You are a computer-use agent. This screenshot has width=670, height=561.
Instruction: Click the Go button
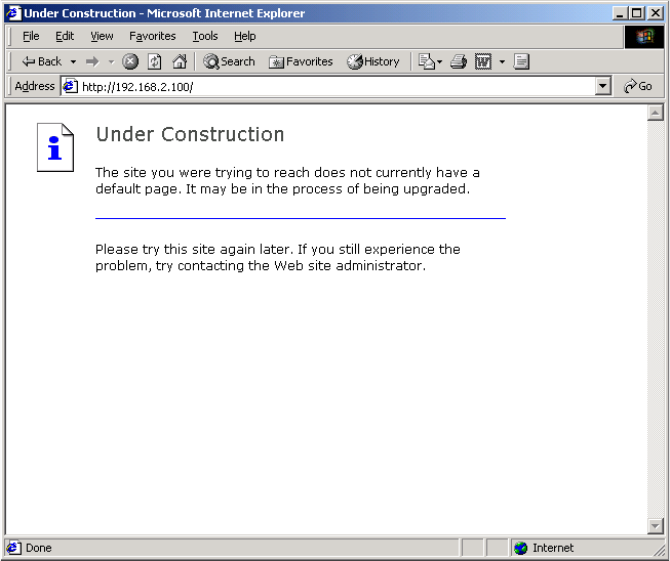tap(638, 86)
